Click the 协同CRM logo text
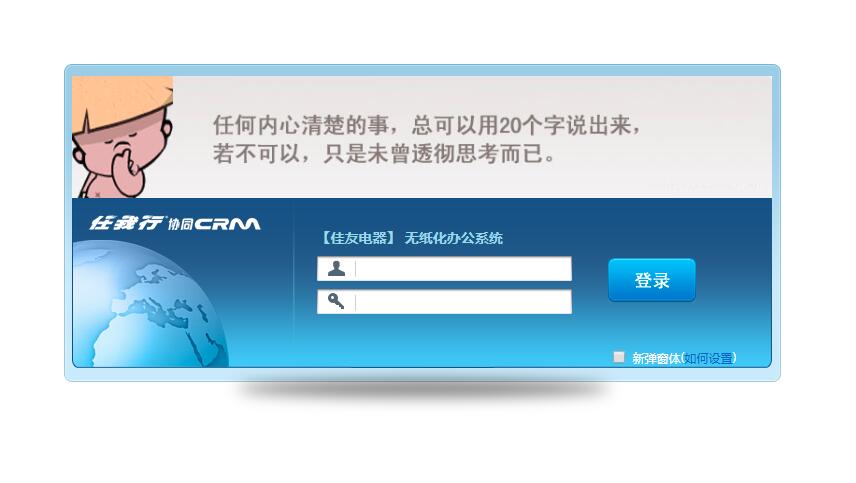Image resolution: width=856 pixels, height=483 pixels. (213, 224)
